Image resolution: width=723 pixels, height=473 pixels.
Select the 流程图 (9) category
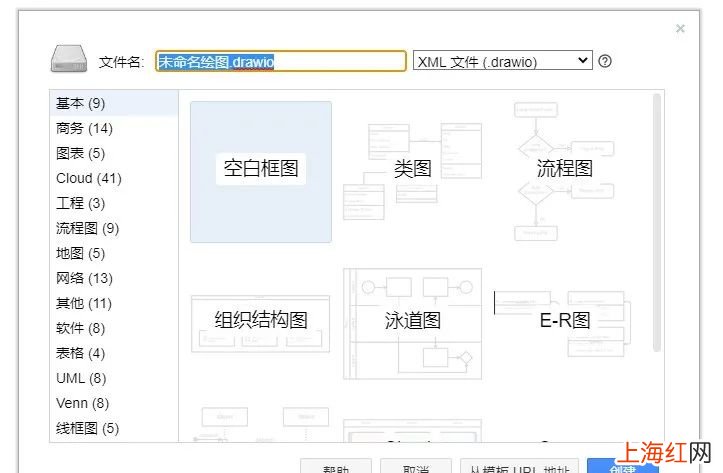click(x=114, y=228)
